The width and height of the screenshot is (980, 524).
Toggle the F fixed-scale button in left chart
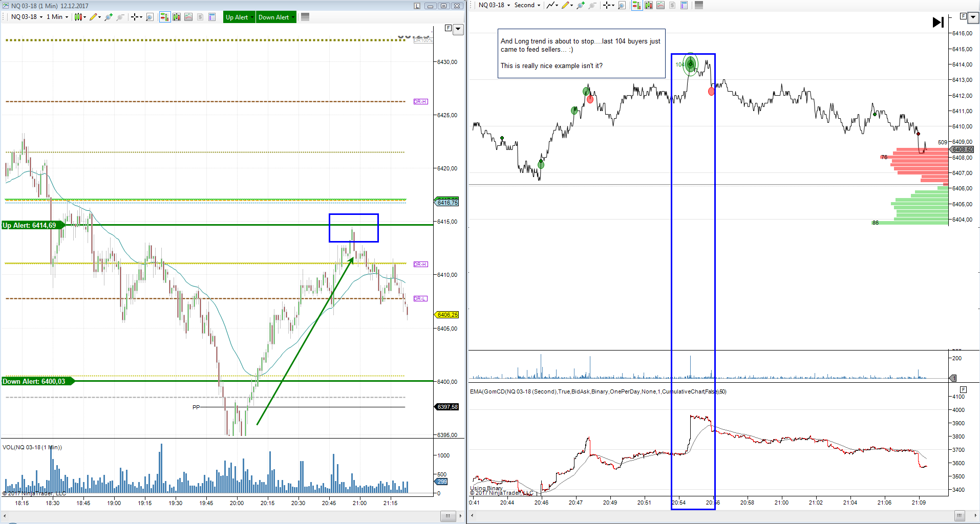click(x=449, y=28)
